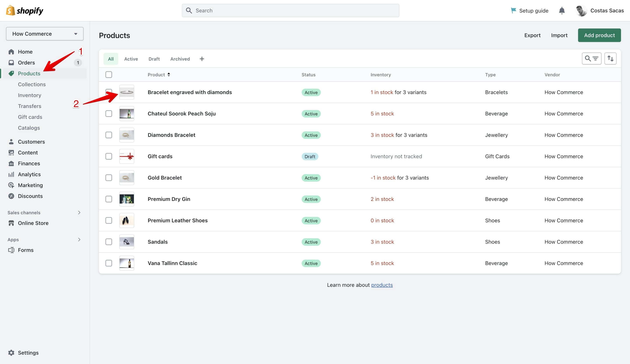
Task: Click the Premium Leather Shoes thumbnail
Action: tap(127, 220)
